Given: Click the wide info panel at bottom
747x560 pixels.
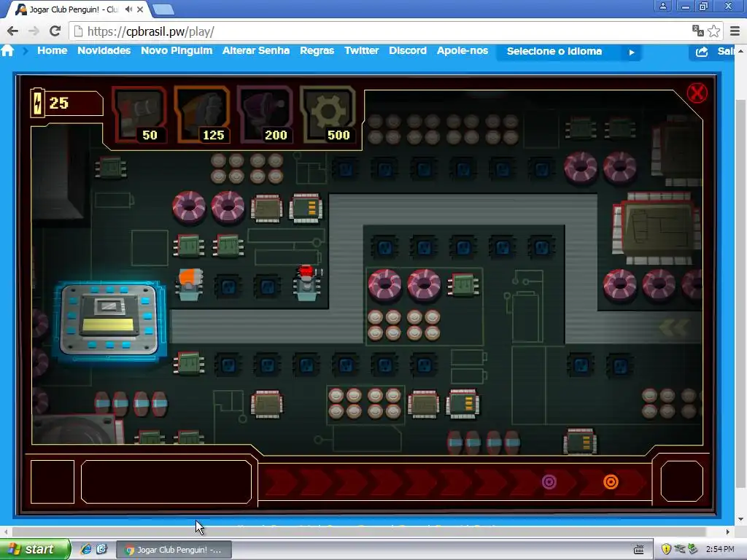Looking at the screenshot, I should coord(166,481).
